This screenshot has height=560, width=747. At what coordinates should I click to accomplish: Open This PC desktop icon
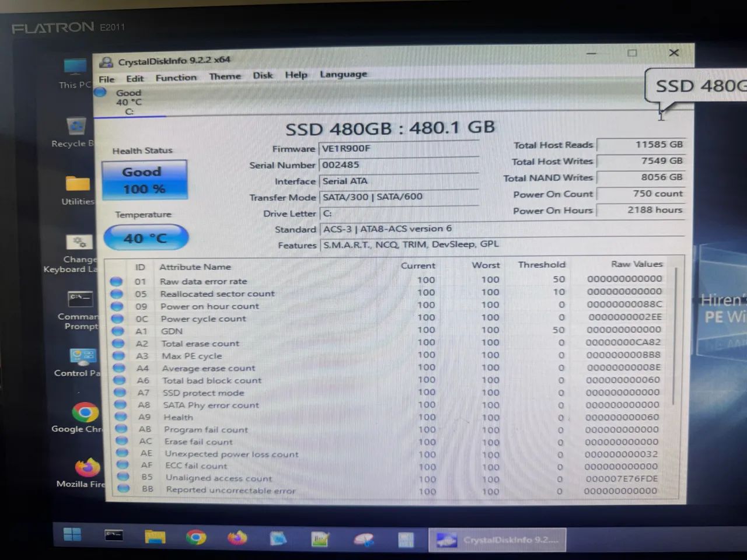tap(75, 73)
